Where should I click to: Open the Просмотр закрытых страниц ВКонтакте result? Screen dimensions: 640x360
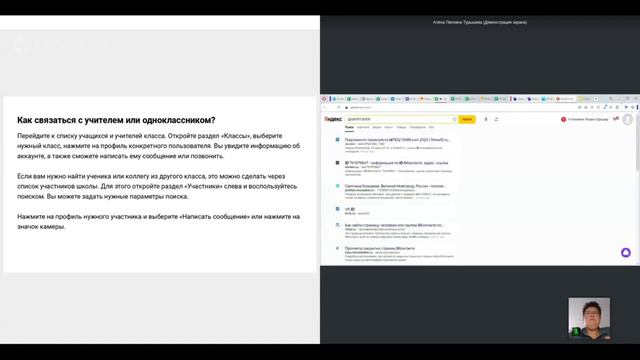click(380, 248)
